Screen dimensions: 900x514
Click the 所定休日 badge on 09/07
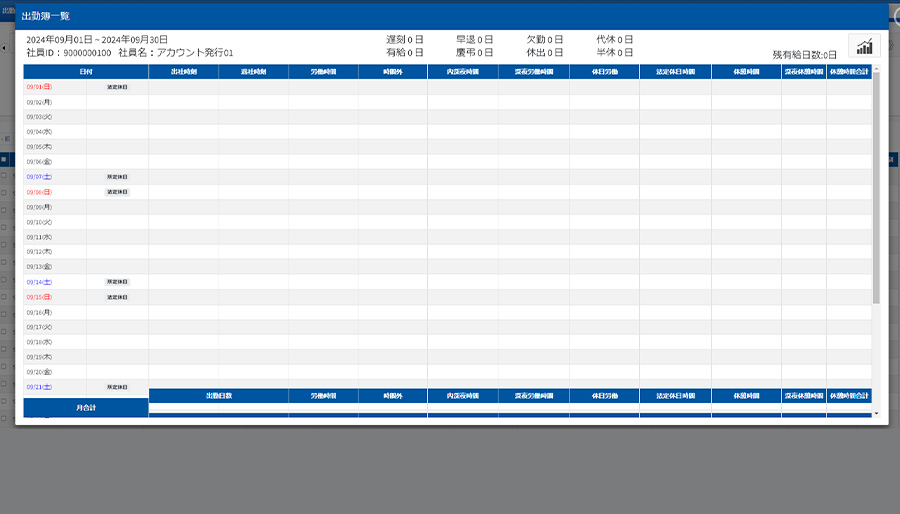117,177
